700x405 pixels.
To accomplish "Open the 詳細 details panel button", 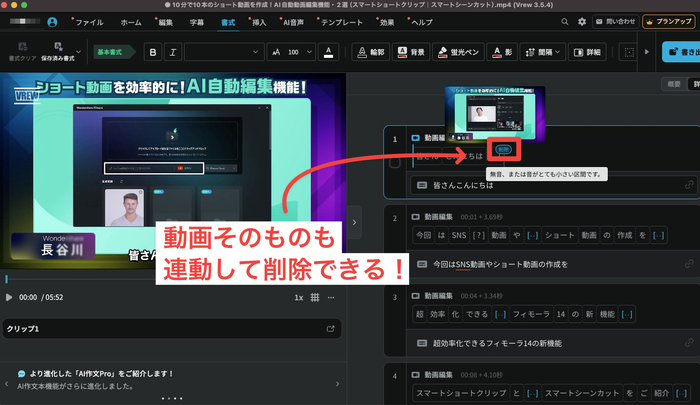I will 587,52.
